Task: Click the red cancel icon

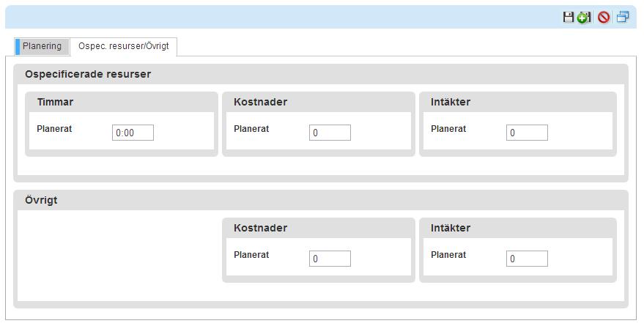Action: tap(604, 18)
